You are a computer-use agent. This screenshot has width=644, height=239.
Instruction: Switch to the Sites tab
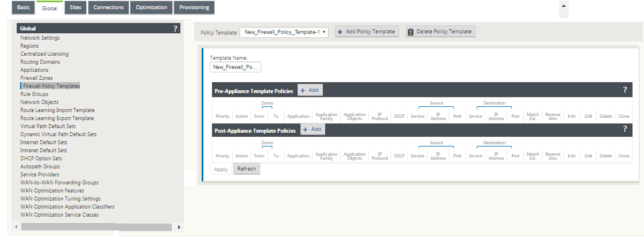click(x=76, y=7)
